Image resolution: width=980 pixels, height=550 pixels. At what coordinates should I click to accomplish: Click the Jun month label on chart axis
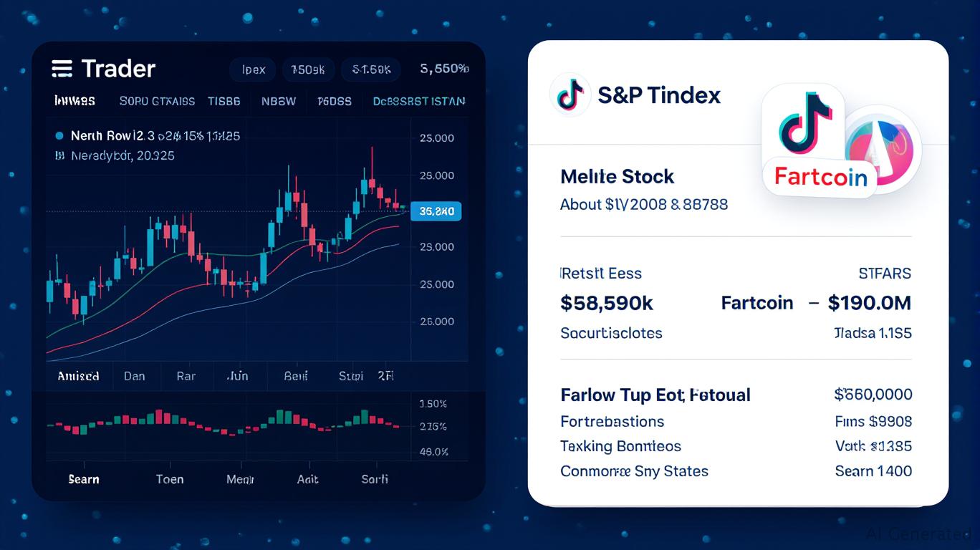coord(236,376)
